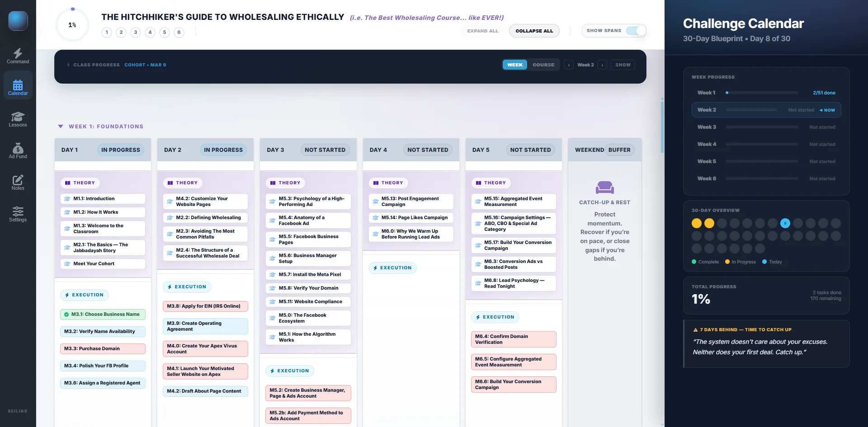Click the weekend buffer couch icon
The width and height of the screenshot is (868, 427).
(x=604, y=187)
